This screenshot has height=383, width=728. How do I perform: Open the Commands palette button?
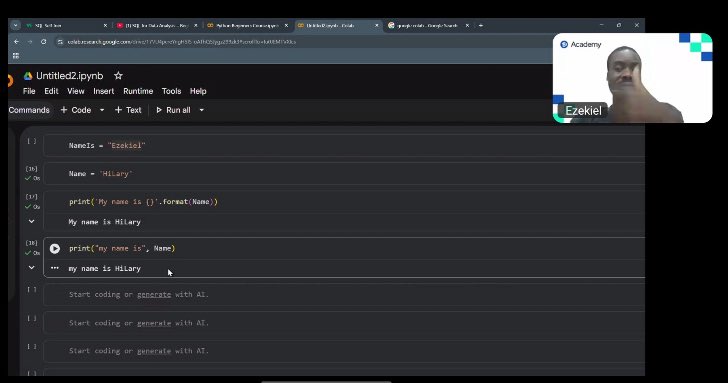(29, 110)
